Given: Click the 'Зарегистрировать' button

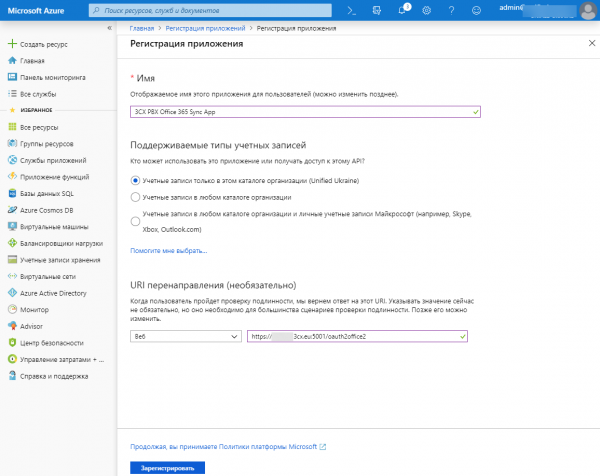Looking at the screenshot, I should click(x=168, y=467).
